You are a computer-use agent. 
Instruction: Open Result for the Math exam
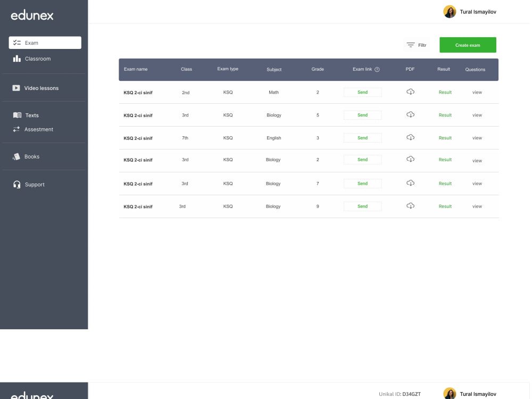point(445,92)
